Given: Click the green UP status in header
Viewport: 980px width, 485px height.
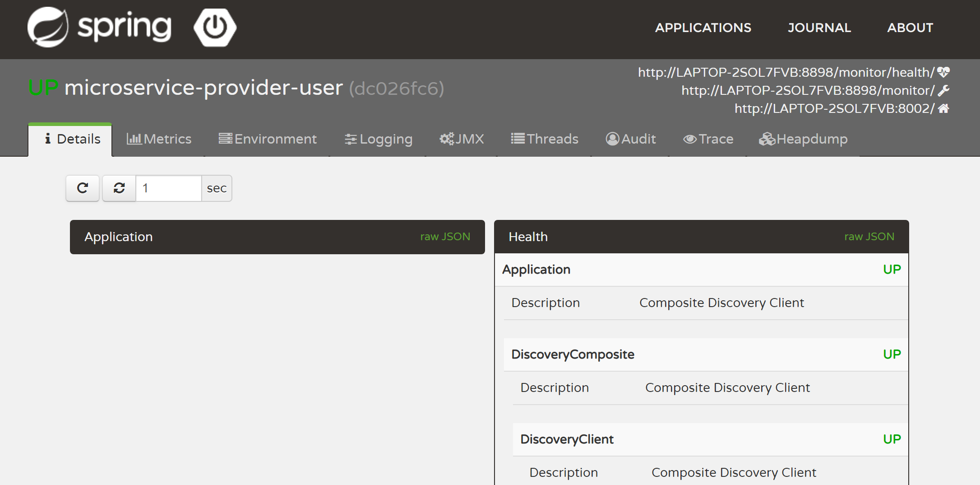Looking at the screenshot, I should tap(43, 88).
